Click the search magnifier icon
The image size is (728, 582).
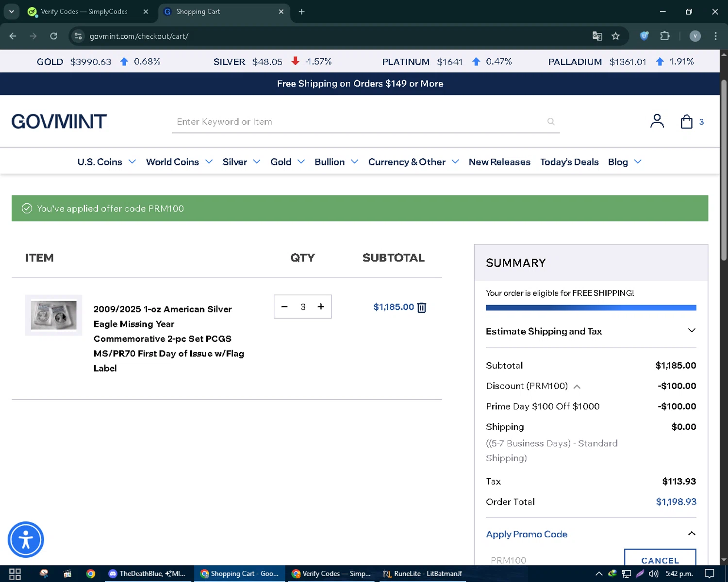click(x=551, y=121)
